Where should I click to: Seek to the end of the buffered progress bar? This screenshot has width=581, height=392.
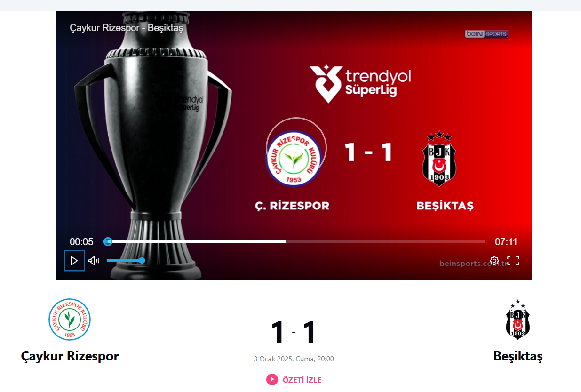coord(285,241)
